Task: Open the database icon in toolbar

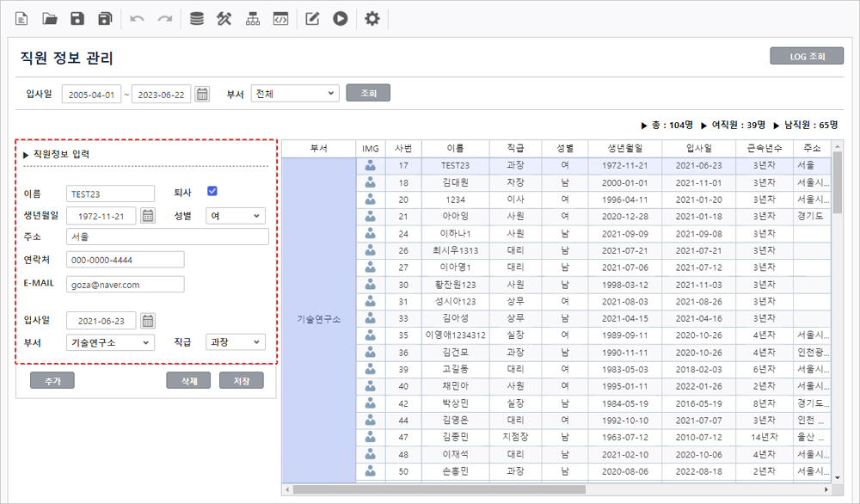Action: [197, 19]
